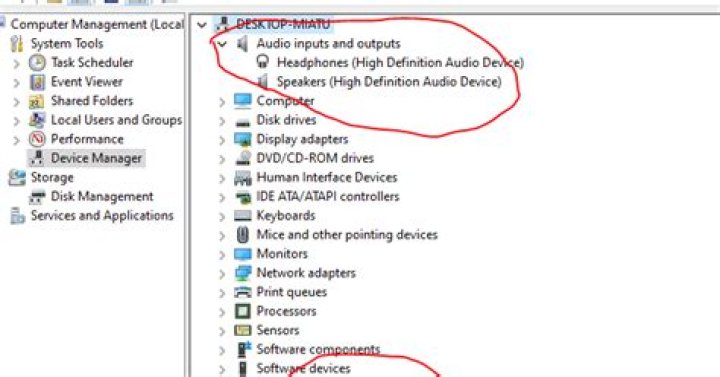Viewport: 720px width, 377px height.
Task: Click the Sensors icon
Action: pos(242,331)
